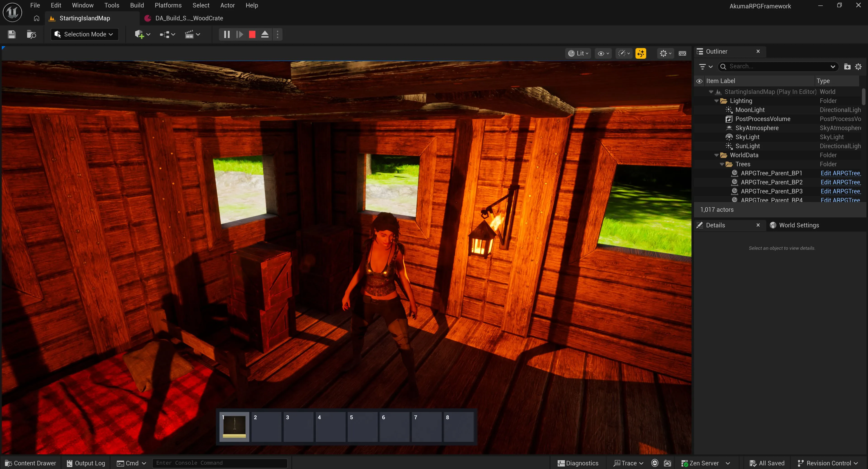This screenshot has width=868, height=469.
Task: Click the viewport layout grid icon
Action: [682, 53]
